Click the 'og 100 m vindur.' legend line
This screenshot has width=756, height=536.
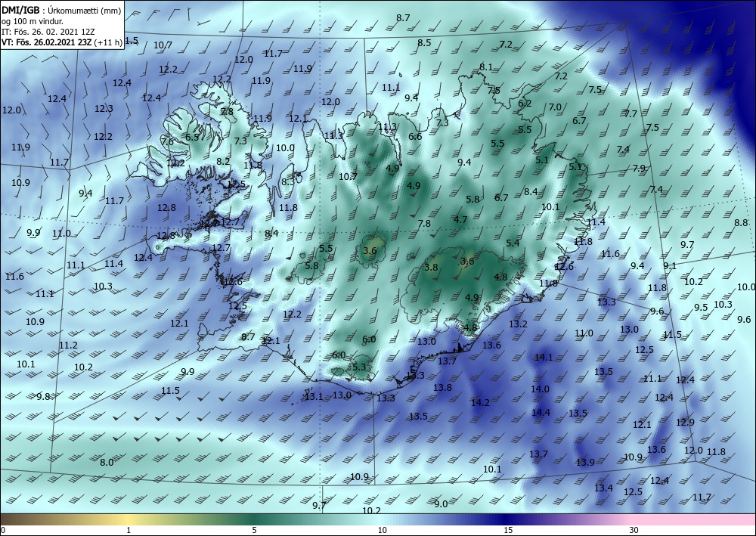tap(33, 21)
